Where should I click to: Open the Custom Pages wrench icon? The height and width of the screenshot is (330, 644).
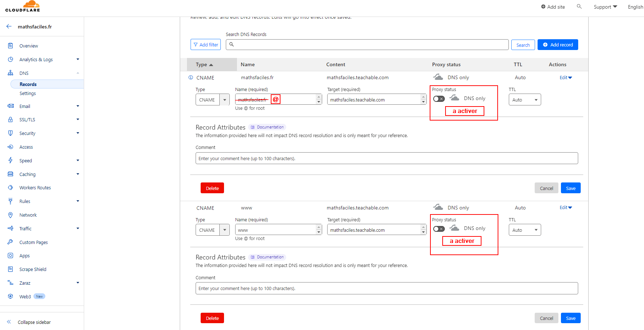tap(10, 242)
